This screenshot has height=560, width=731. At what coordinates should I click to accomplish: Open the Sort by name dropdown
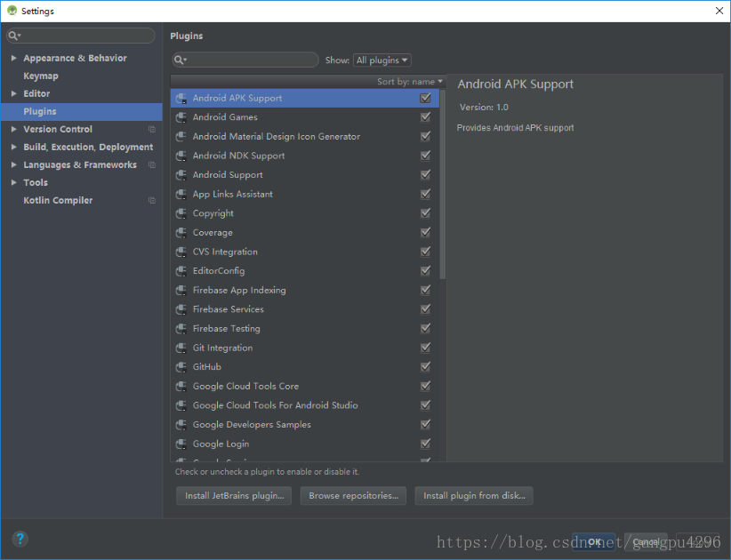(x=409, y=82)
